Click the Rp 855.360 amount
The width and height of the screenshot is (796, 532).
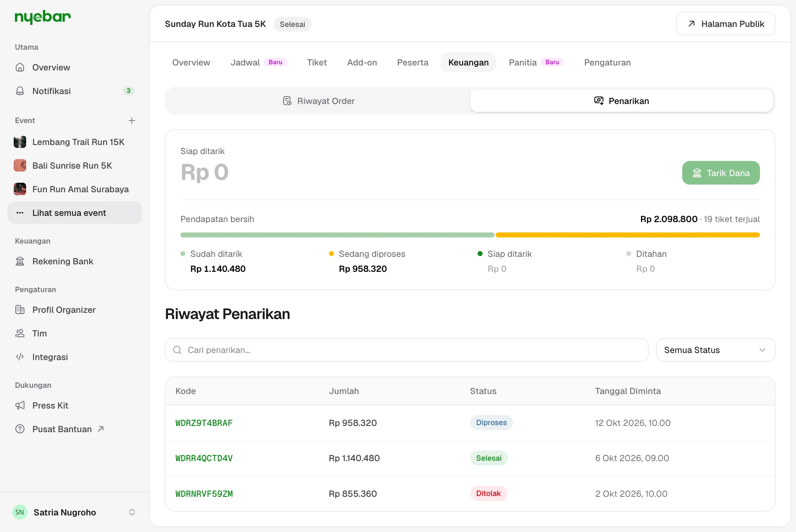pyautogui.click(x=353, y=494)
